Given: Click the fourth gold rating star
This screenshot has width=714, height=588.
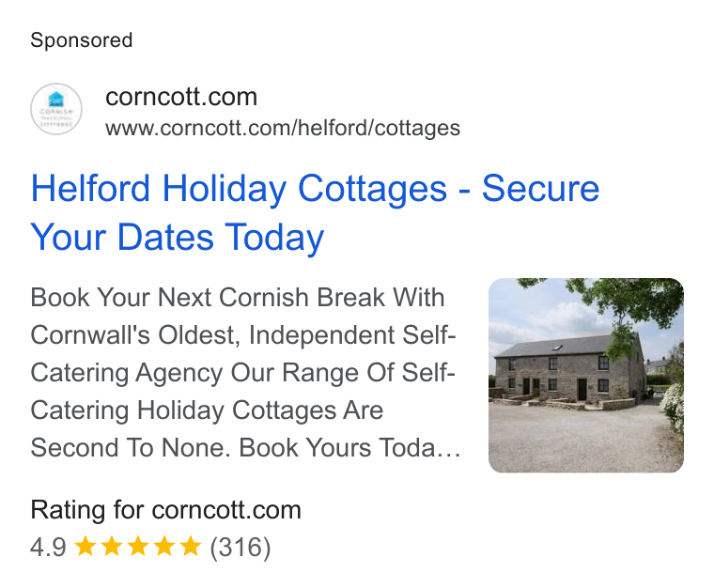Looking at the screenshot, I should (x=163, y=546).
